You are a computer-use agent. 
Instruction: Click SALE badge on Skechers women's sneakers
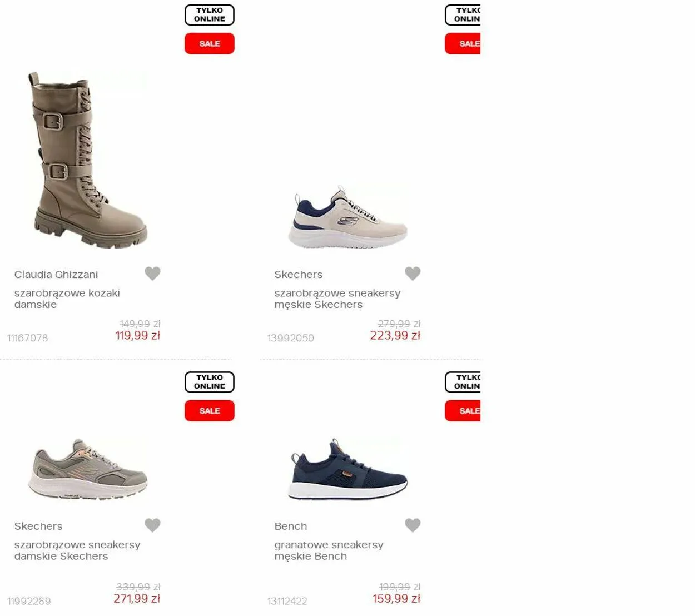(x=210, y=411)
